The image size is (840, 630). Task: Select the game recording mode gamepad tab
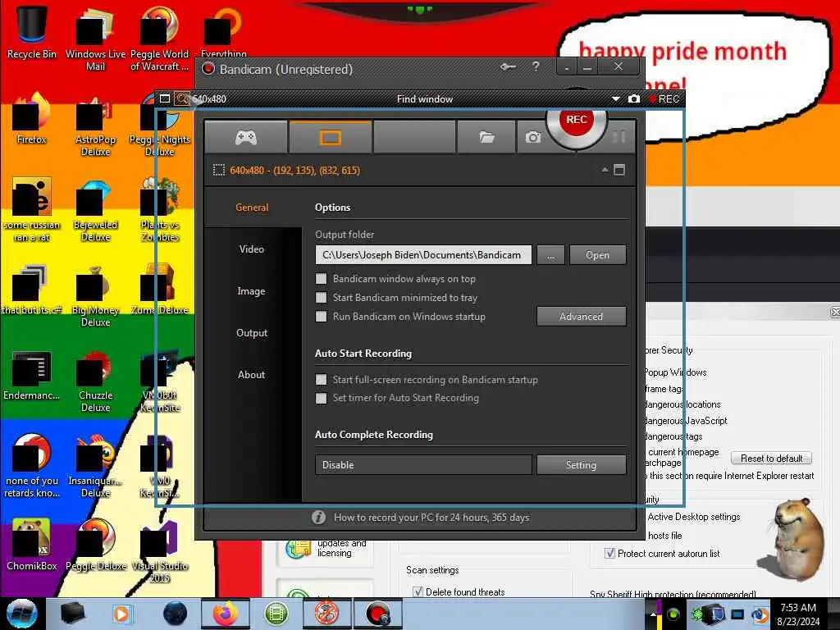(x=246, y=138)
